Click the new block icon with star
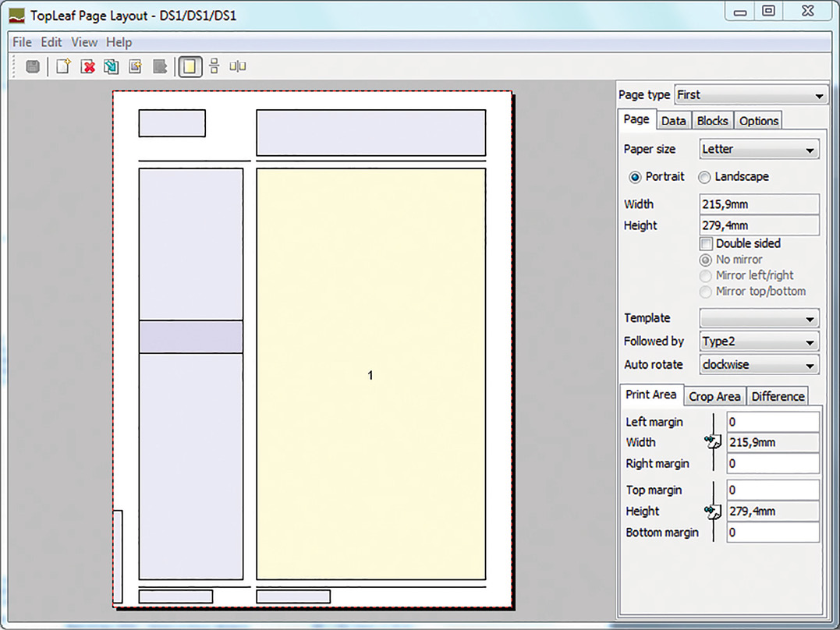The height and width of the screenshot is (630, 840). pos(136,66)
